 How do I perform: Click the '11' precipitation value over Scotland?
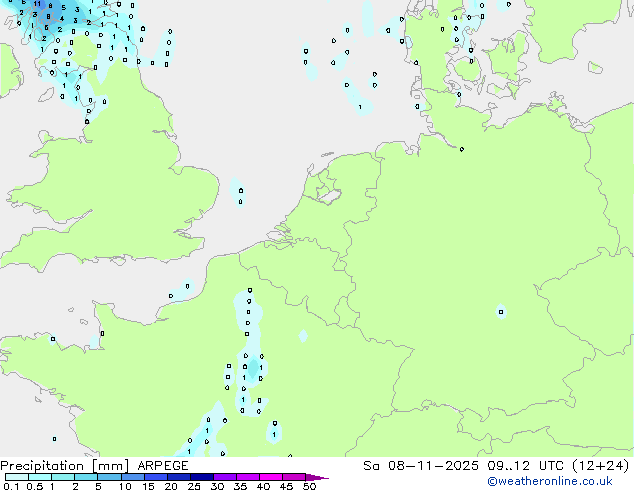[37, 4]
